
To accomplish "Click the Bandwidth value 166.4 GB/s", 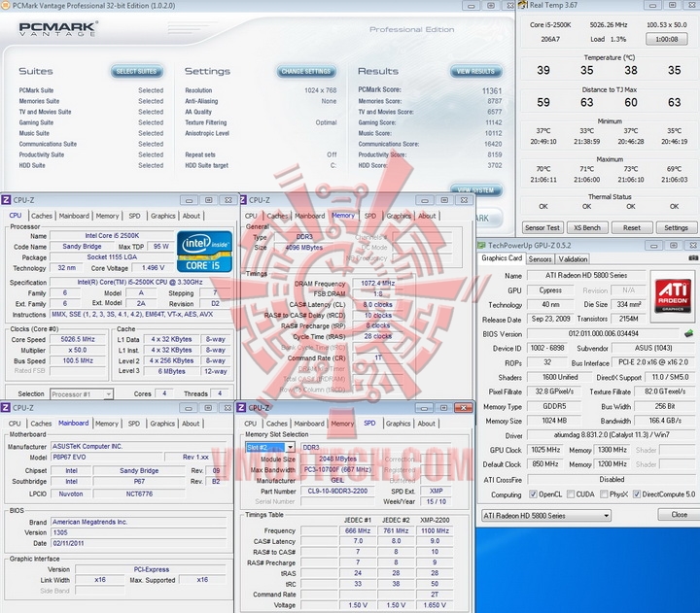I will coord(665,421).
